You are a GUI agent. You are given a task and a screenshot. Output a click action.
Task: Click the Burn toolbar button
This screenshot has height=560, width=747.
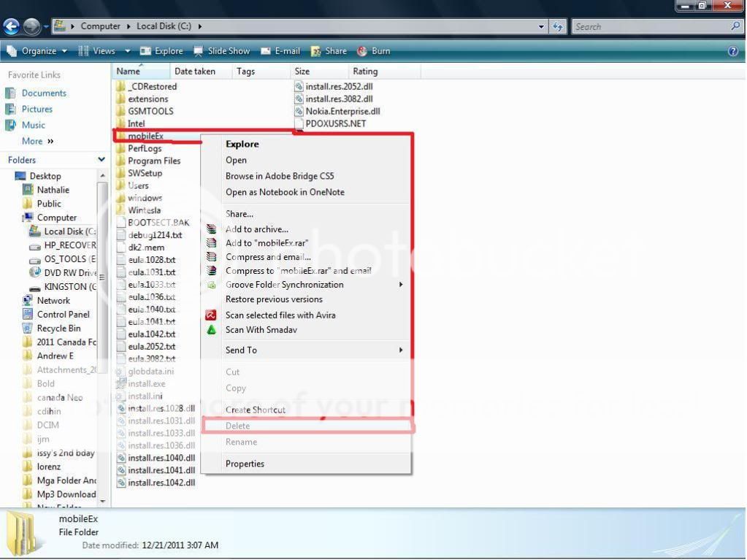tap(374, 51)
